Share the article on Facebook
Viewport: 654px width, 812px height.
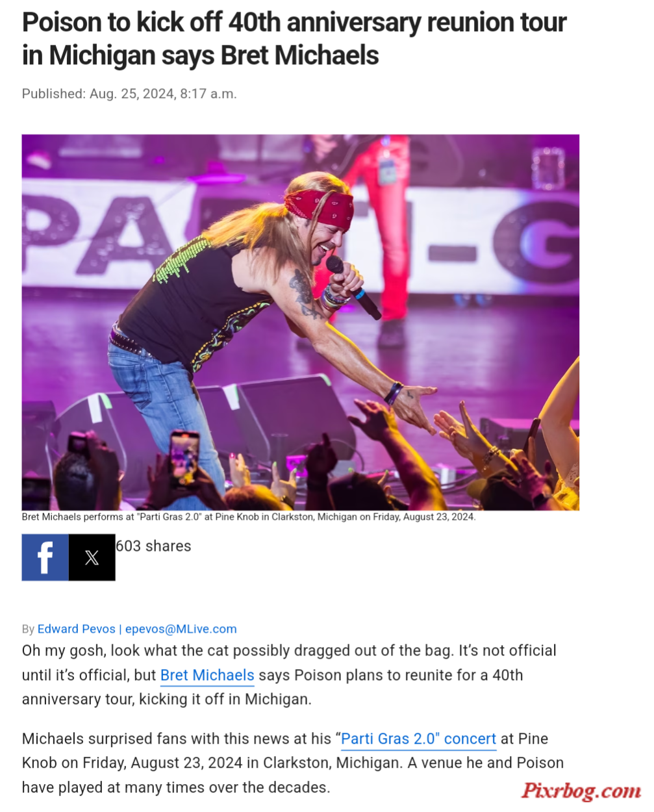point(45,557)
